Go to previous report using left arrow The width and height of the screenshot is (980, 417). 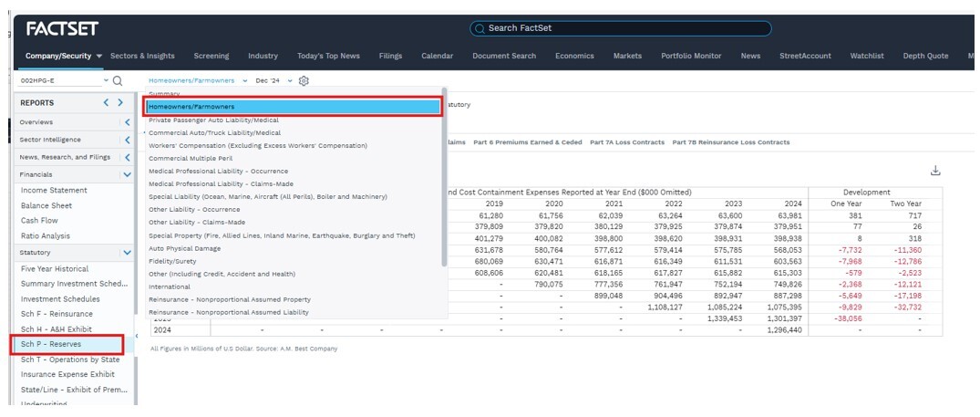[x=107, y=102]
